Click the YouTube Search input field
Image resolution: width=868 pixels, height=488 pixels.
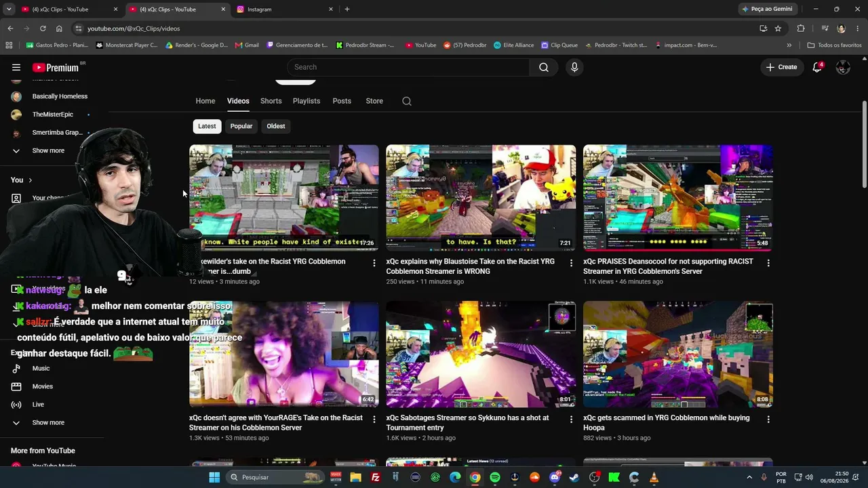[408, 67]
